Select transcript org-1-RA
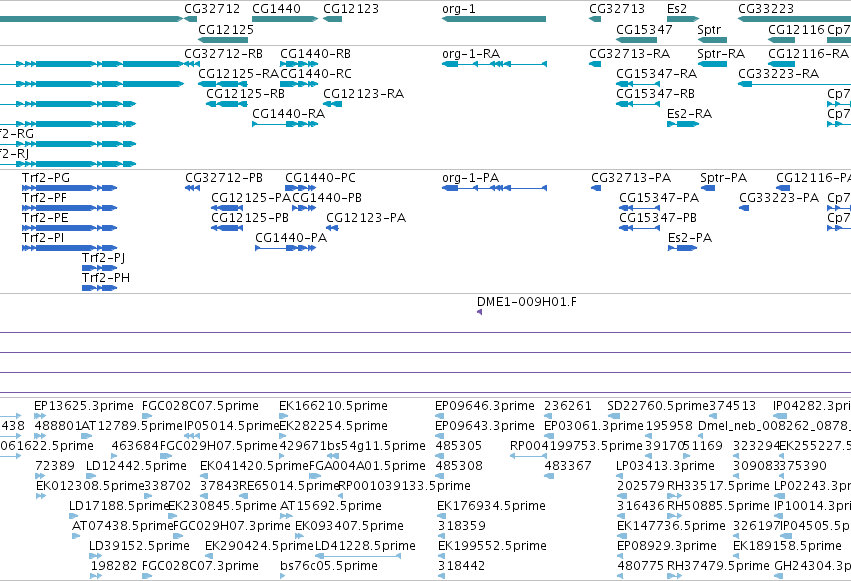Screen dimensions: 851x581 click(494, 64)
